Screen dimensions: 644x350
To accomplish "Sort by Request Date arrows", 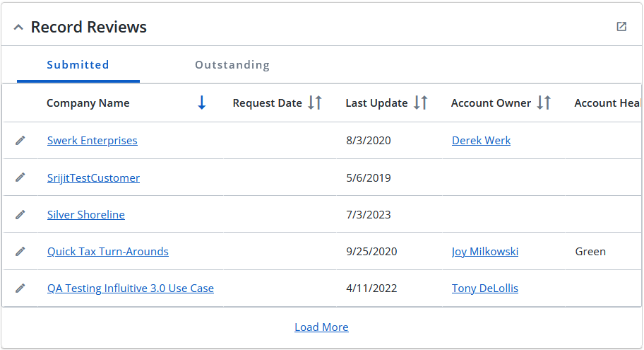I will (x=315, y=103).
